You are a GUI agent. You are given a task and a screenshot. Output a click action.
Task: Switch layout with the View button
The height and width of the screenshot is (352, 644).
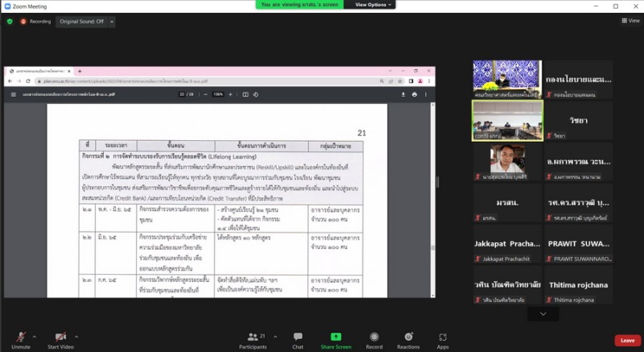click(x=629, y=21)
